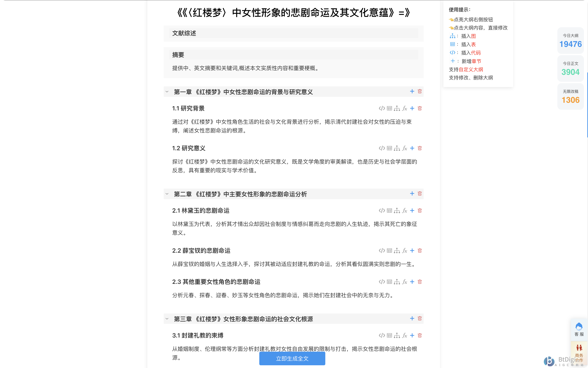588x368 pixels.
Task: Delete section 2.1 林黛玉的悲剧命运
Action: [x=420, y=211]
